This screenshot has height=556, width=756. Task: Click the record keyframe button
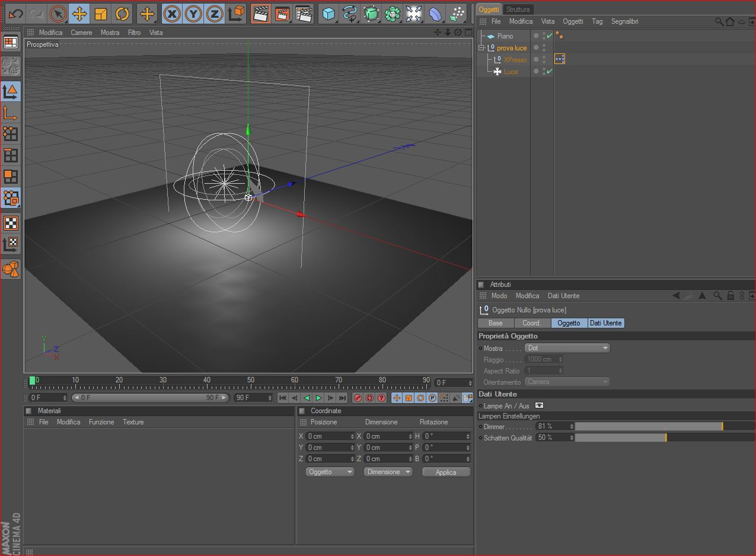tap(358, 398)
